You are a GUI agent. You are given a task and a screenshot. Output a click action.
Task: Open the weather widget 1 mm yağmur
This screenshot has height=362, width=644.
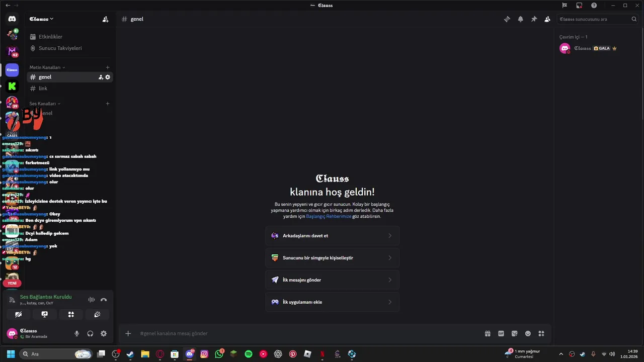pos(523,354)
